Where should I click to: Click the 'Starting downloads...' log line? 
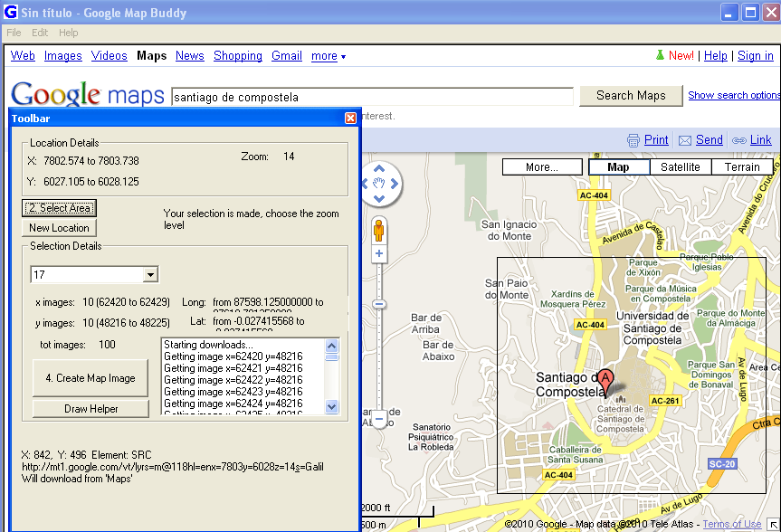tap(208, 345)
